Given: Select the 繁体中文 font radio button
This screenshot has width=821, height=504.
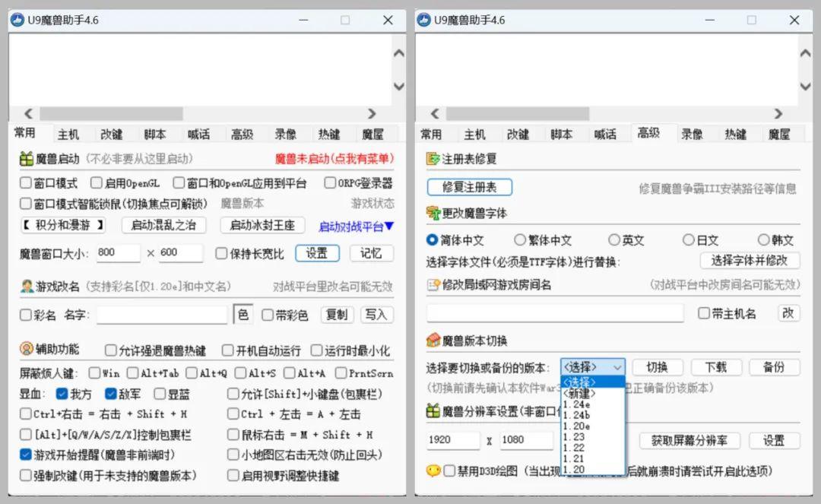Looking at the screenshot, I should (x=520, y=240).
